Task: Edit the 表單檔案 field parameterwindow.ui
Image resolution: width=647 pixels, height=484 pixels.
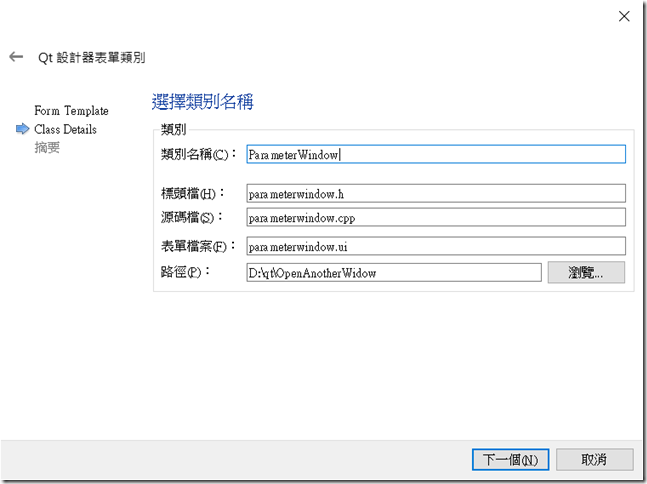Action: pyautogui.click(x=436, y=246)
